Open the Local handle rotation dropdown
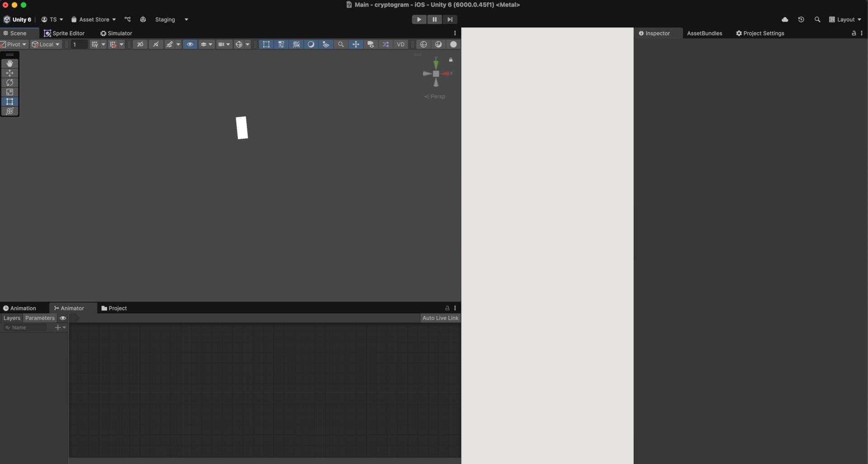Image resolution: width=868 pixels, height=464 pixels. [46, 44]
